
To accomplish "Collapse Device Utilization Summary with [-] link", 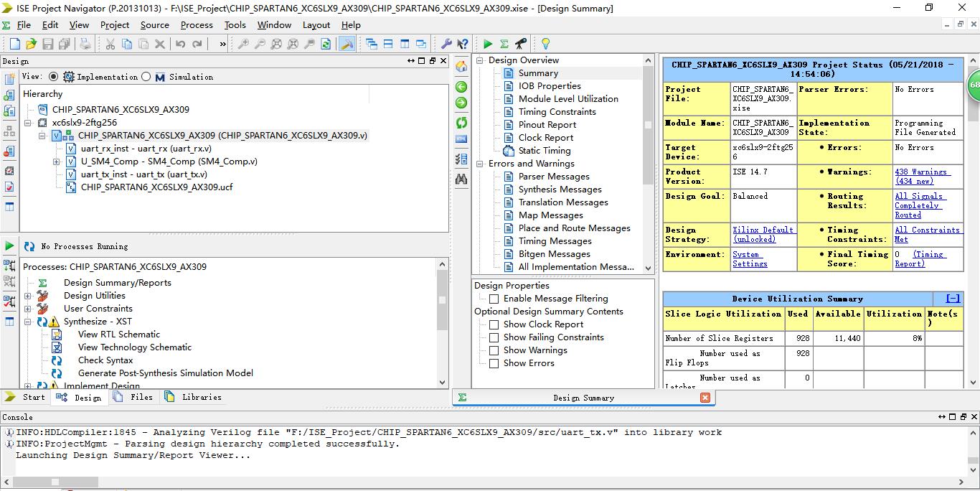I will coord(953,299).
